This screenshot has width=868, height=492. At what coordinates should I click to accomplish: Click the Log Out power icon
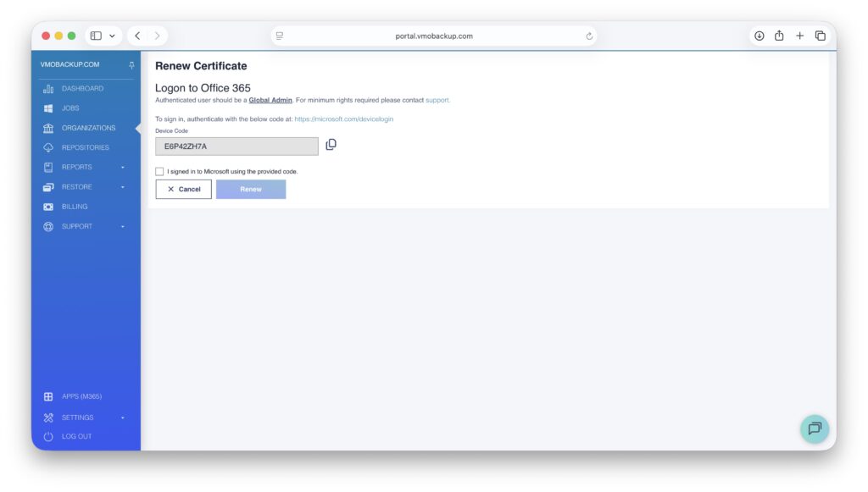[48, 437]
